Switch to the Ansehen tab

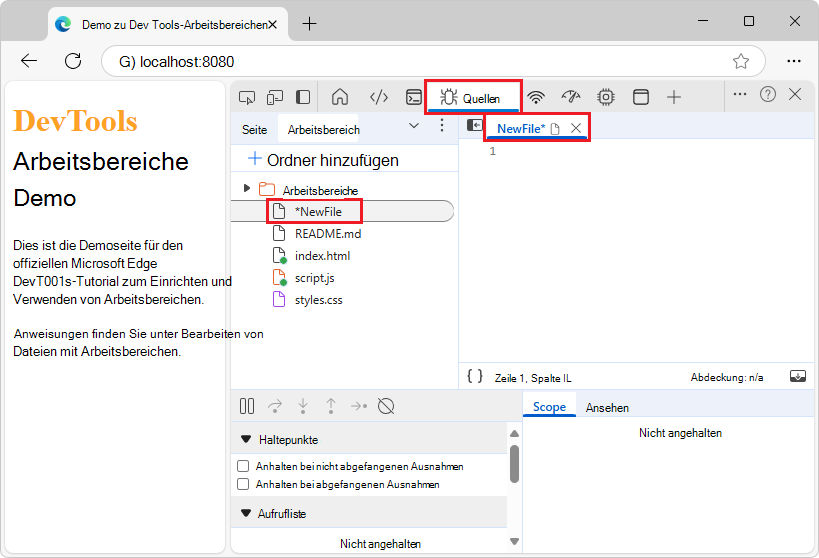[x=607, y=408]
